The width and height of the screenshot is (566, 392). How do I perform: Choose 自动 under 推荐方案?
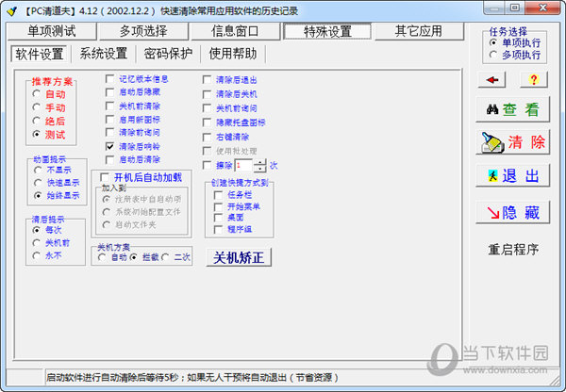(49, 94)
